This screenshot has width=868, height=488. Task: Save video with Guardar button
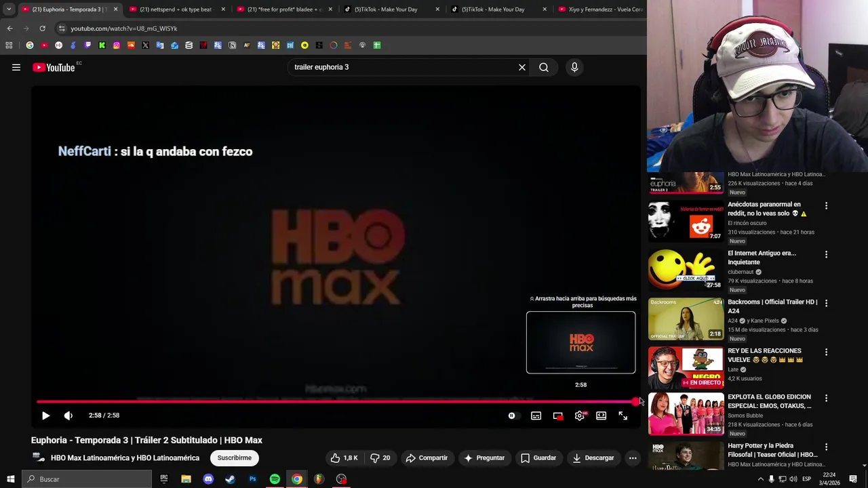click(538, 457)
